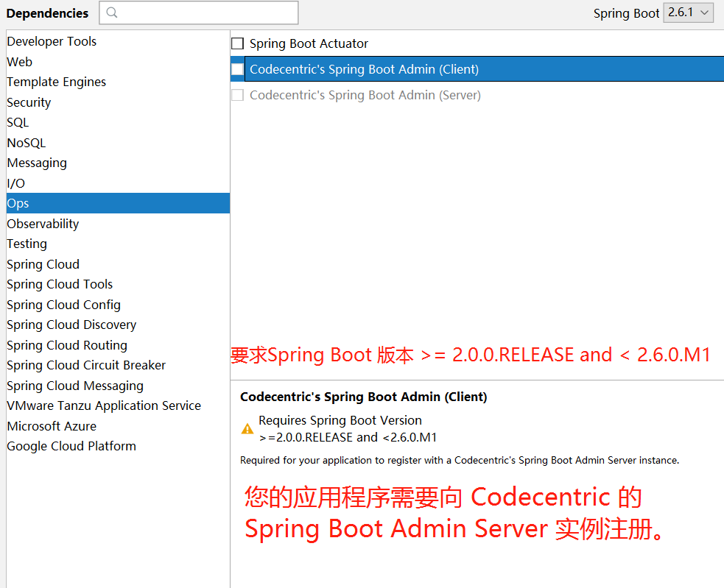Image resolution: width=724 pixels, height=588 pixels.
Task: Select the Microsoft Azure category
Action: [x=52, y=426]
